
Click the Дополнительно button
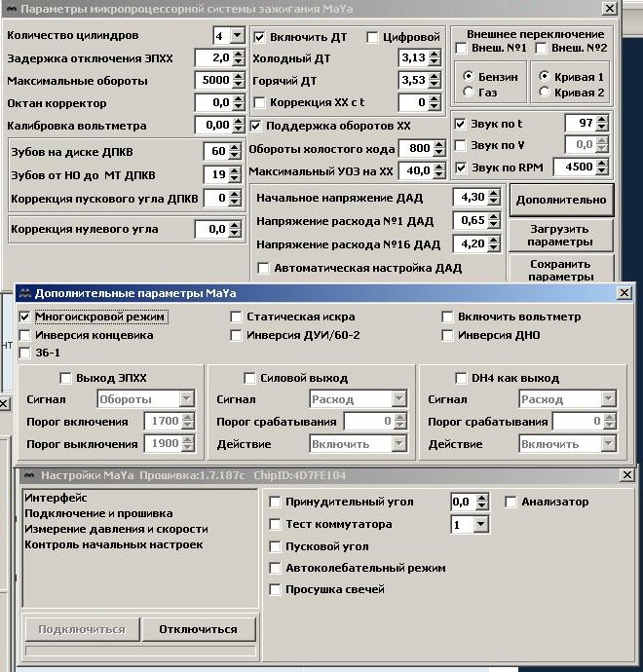click(x=561, y=200)
